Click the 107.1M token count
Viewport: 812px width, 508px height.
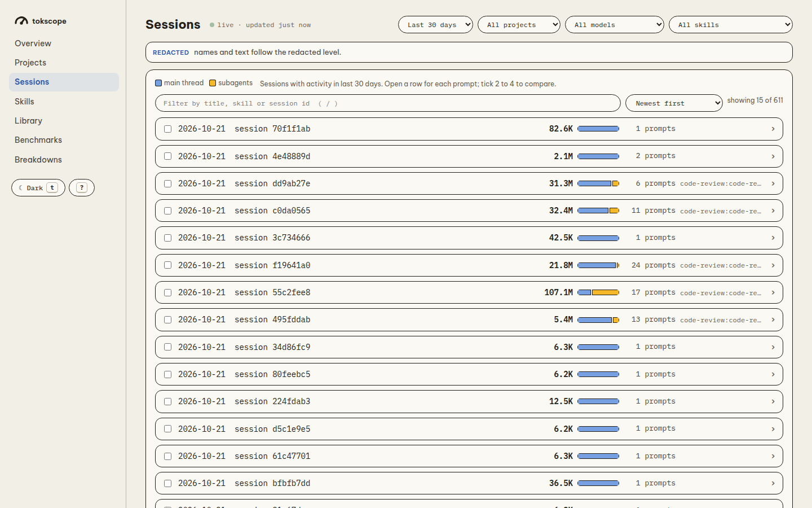point(558,292)
